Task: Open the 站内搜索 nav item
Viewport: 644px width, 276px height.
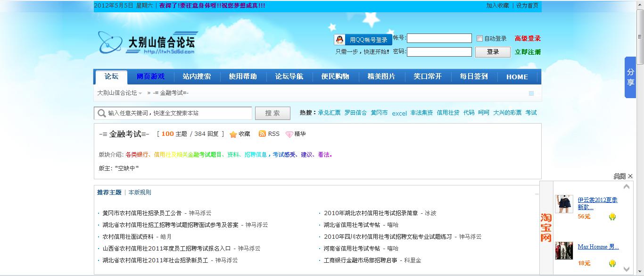Action: [197, 76]
